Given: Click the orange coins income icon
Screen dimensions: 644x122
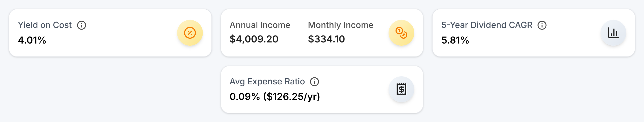Looking at the screenshot, I should click(401, 33).
